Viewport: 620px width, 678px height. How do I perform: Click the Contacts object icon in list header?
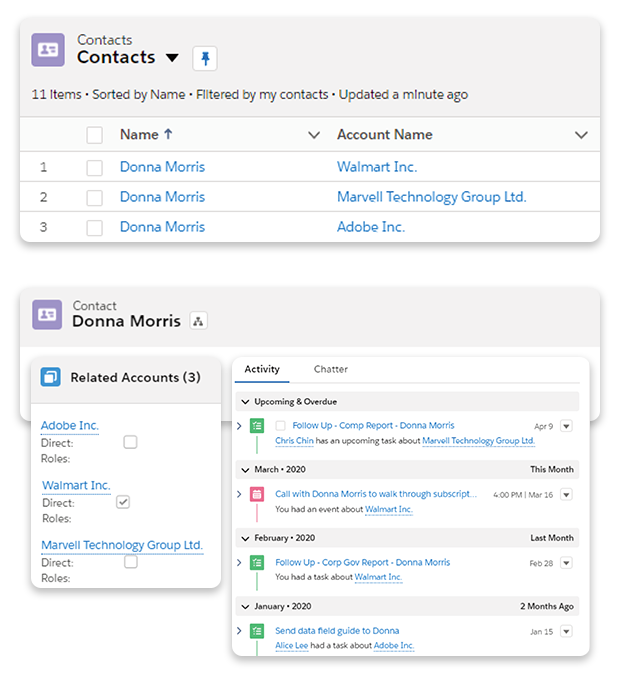48,50
